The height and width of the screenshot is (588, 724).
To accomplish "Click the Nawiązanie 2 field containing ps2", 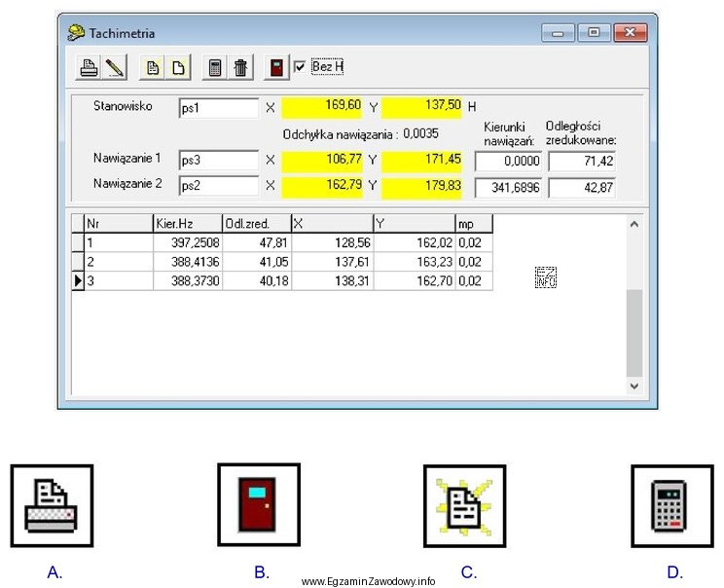I will point(219,186).
